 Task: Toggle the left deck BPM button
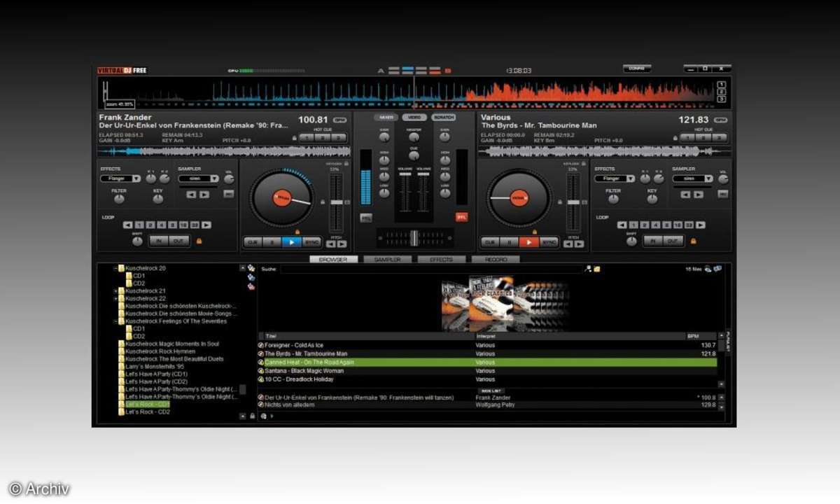point(340,120)
